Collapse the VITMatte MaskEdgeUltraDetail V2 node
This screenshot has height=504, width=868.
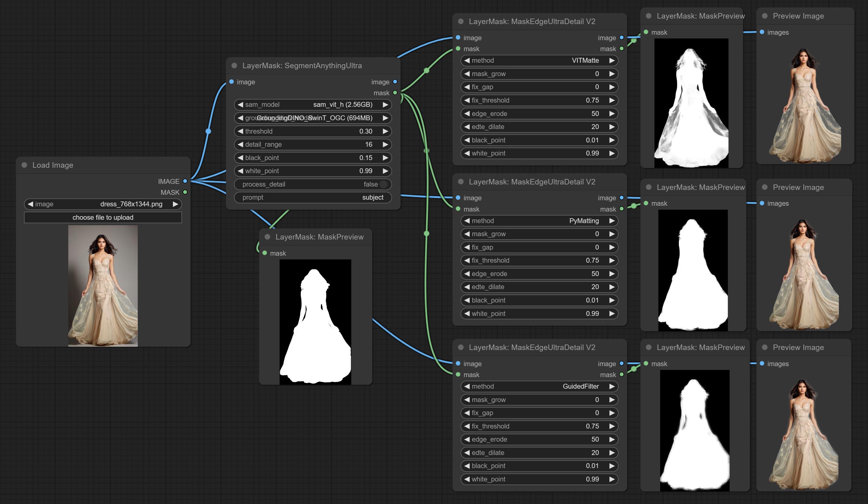461,21
